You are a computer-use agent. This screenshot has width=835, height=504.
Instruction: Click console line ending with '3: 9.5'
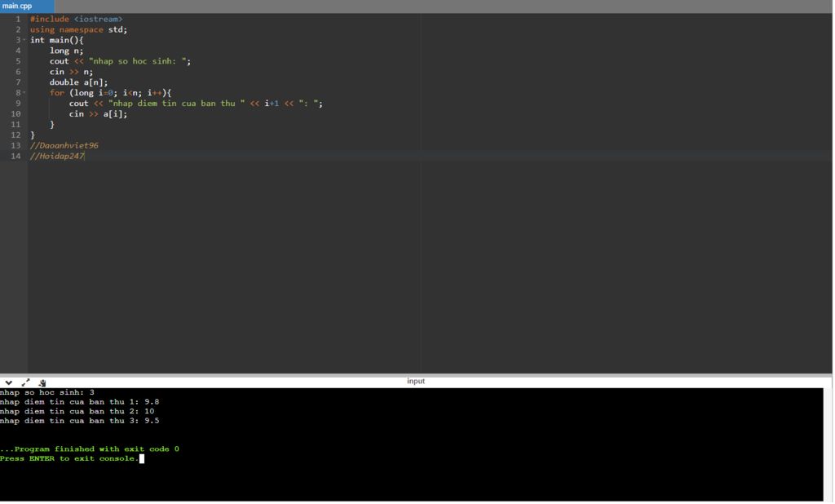(x=80, y=422)
